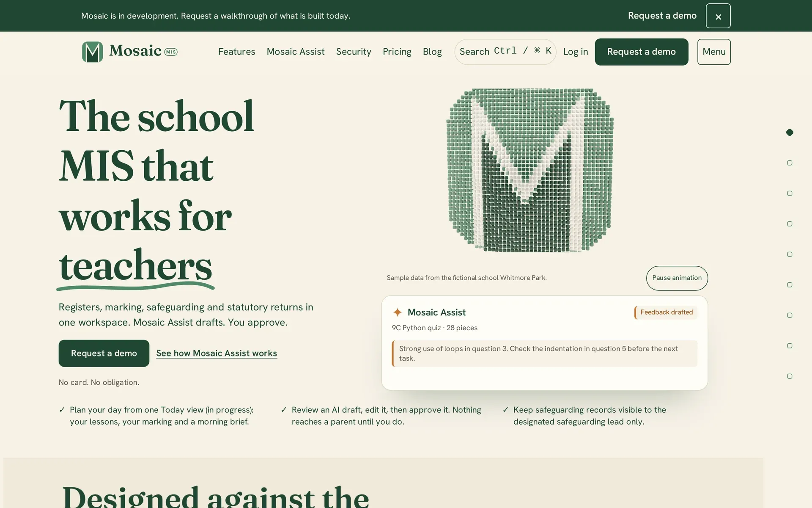The image size is (812, 508).
Task: Jump to the seventh section dot
Action: coord(790,315)
